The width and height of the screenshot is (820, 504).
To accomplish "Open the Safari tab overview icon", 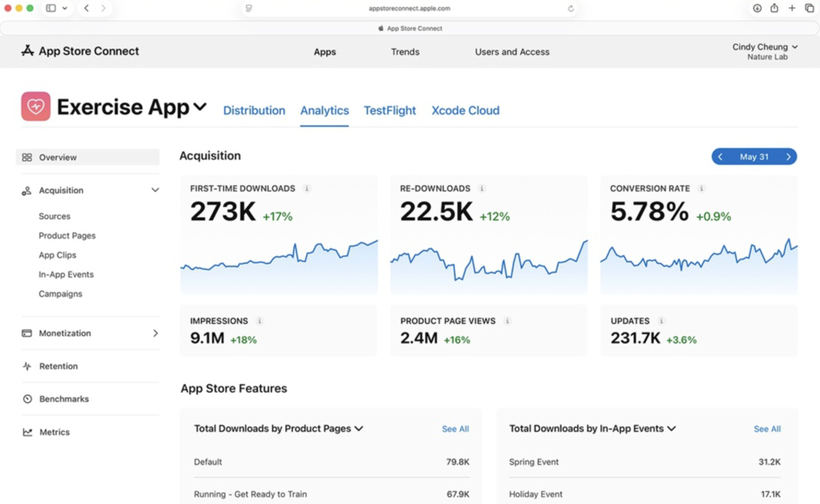I will 809,8.
